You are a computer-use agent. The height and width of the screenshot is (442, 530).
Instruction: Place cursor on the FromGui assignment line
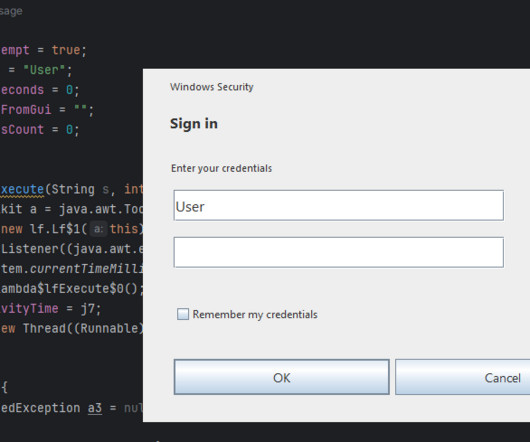(47, 110)
